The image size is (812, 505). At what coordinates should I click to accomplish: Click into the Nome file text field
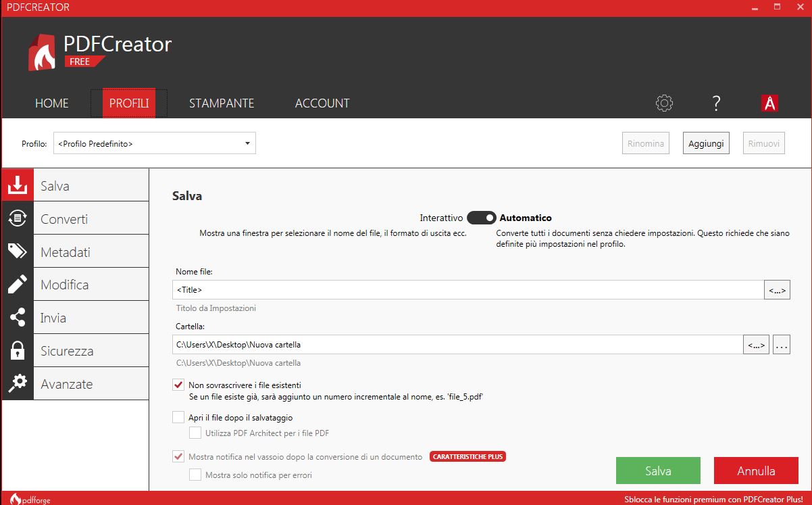468,290
